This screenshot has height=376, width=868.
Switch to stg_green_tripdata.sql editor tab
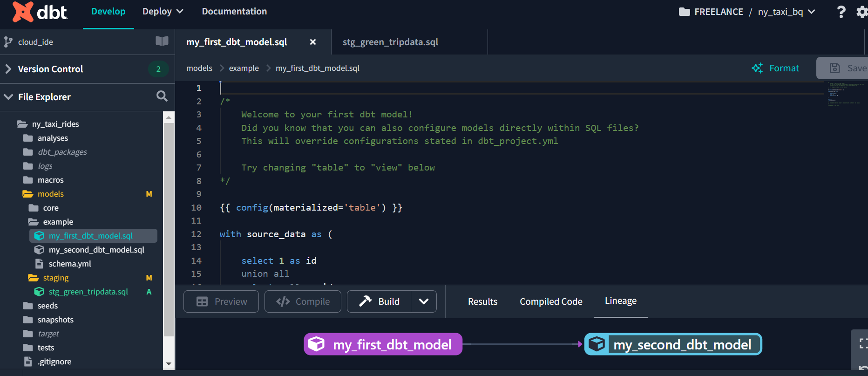point(390,42)
